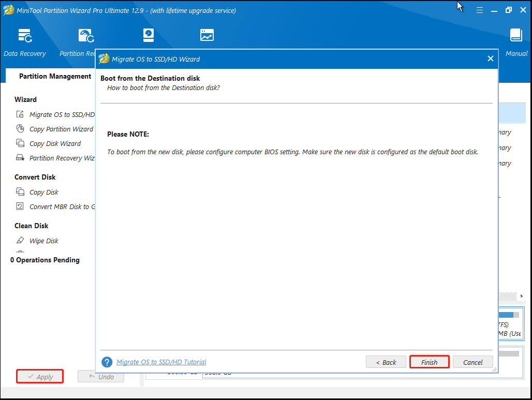Select Copy Partition Wizard entry
Viewport: 532px width, 400px height.
pos(61,129)
